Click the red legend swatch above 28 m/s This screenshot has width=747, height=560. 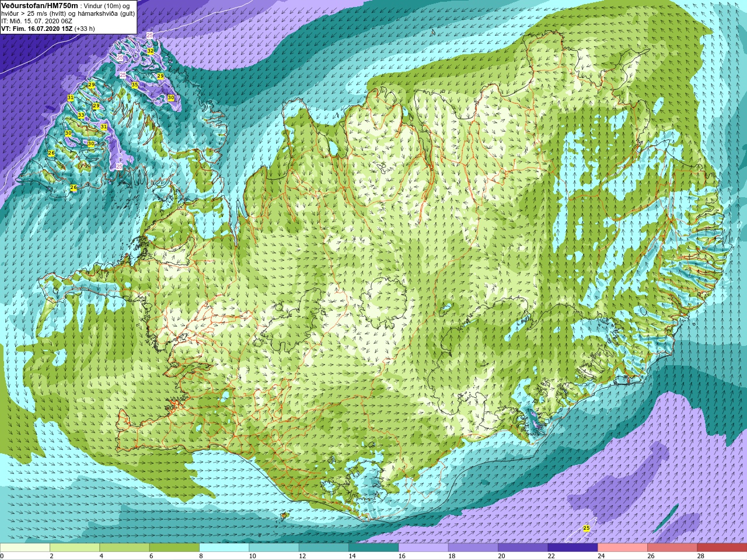coord(722,548)
